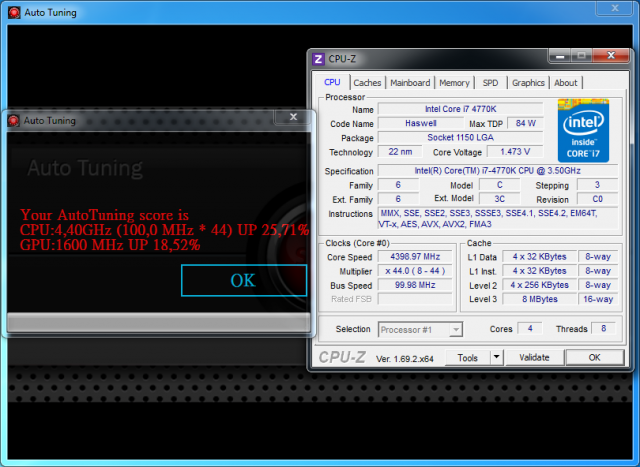
Task: Click the Validate button
Action: pos(534,358)
